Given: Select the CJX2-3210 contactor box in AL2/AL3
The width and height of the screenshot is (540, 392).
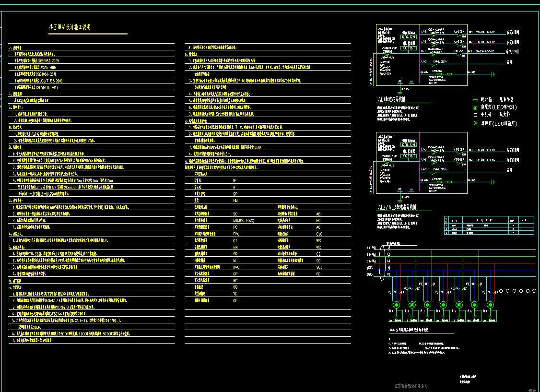Looking at the screenshot, I should [x=409, y=144].
